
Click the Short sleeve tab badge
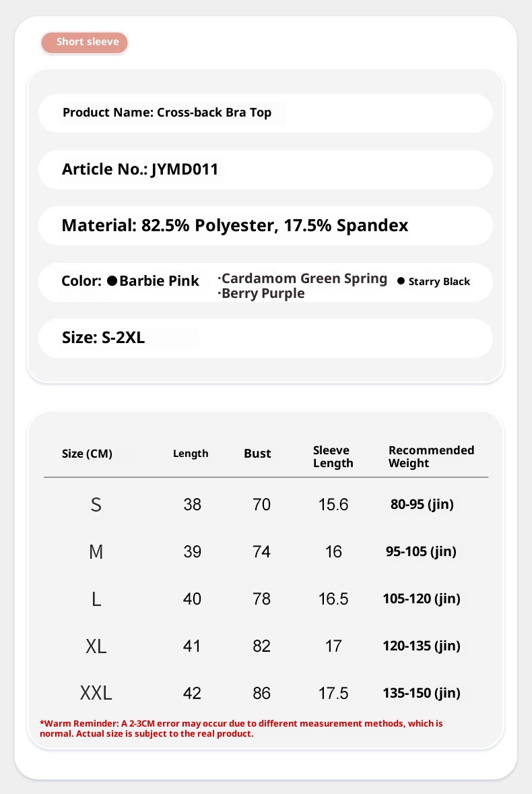pos(84,42)
